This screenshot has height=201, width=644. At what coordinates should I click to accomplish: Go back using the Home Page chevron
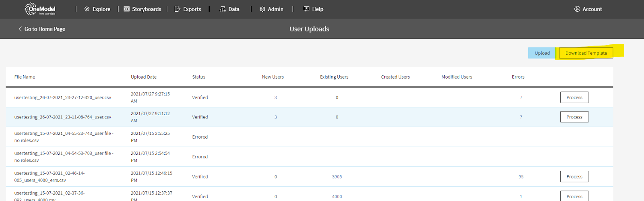click(x=20, y=29)
